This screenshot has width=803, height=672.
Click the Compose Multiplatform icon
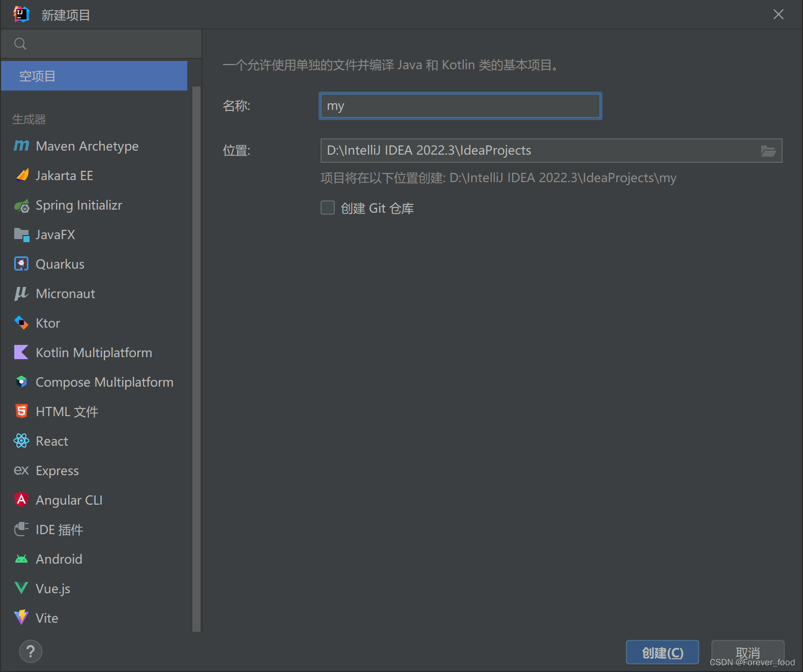tap(21, 382)
